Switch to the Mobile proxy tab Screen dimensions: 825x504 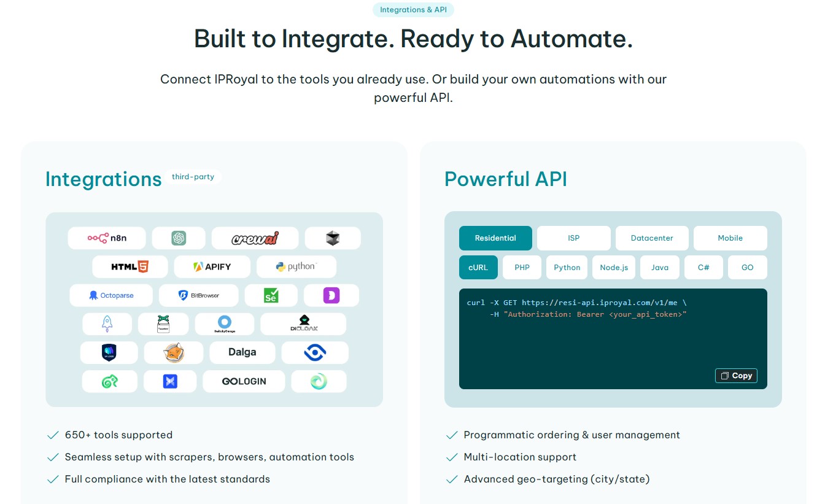coord(730,238)
